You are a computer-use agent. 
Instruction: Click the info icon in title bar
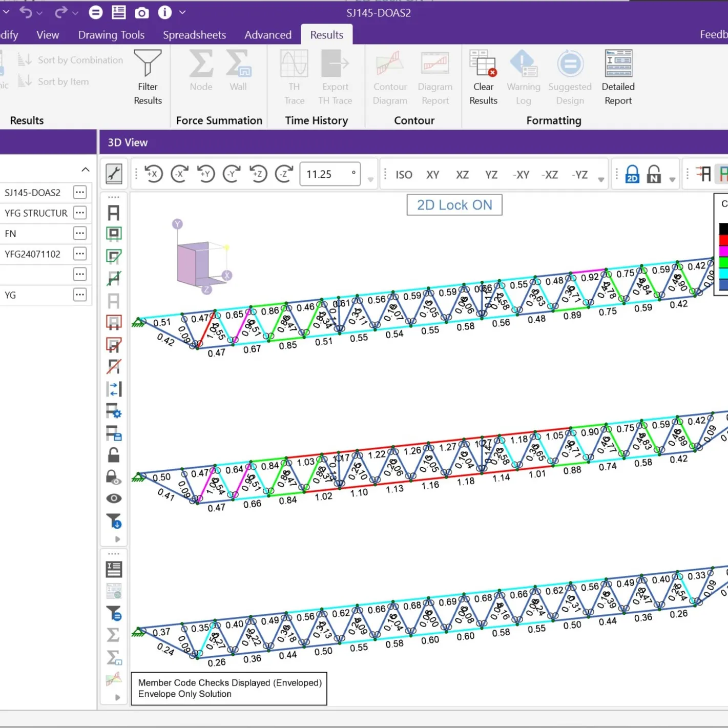(x=165, y=13)
